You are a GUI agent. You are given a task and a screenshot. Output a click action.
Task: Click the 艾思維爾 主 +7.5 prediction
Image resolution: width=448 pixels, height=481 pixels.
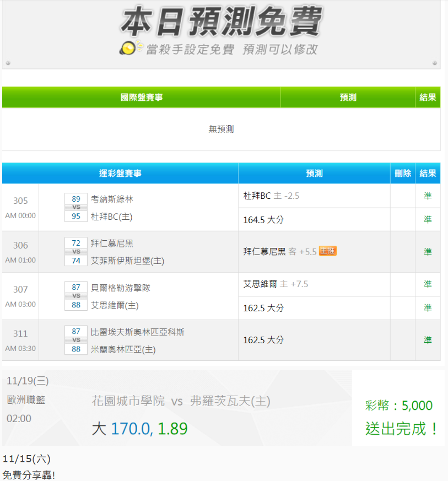276,284
